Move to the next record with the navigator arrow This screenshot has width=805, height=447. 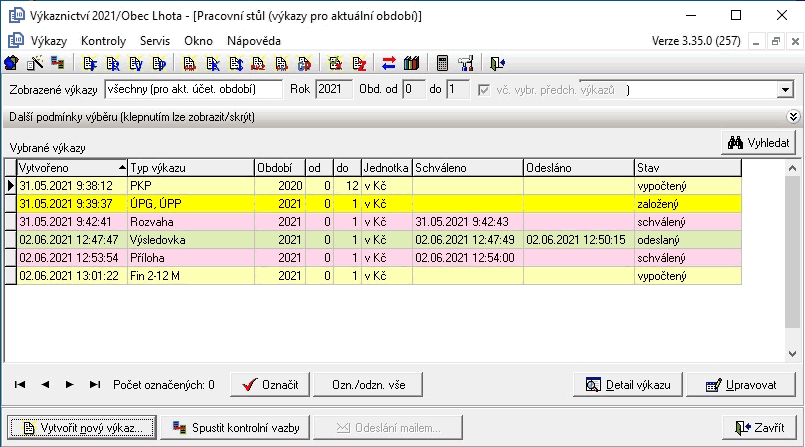[x=70, y=384]
